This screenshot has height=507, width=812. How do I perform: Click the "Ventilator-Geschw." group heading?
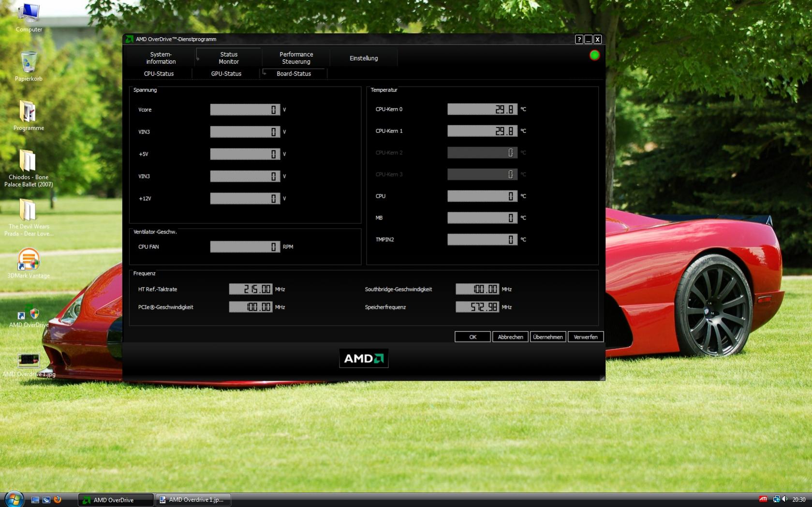pyautogui.click(x=155, y=232)
